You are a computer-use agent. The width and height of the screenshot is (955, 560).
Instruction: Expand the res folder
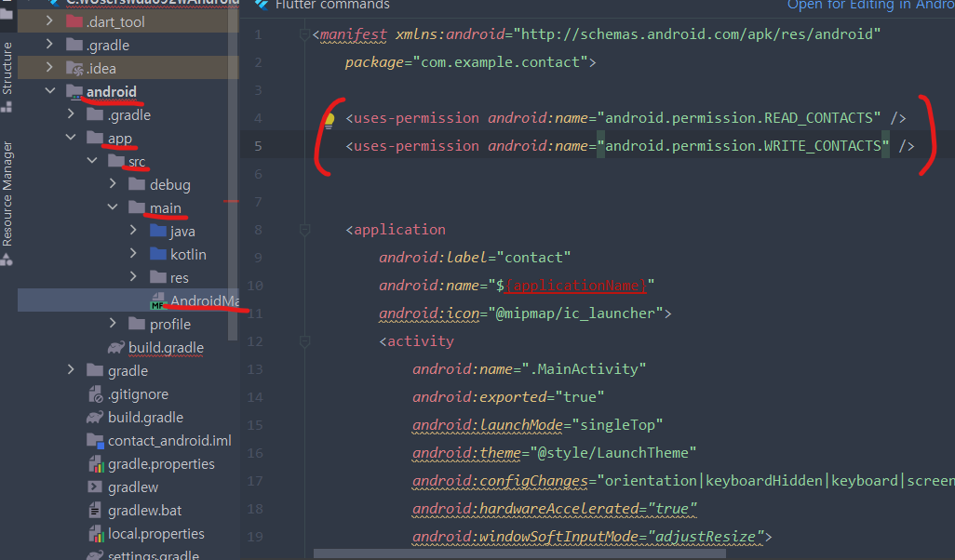tap(133, 277)
